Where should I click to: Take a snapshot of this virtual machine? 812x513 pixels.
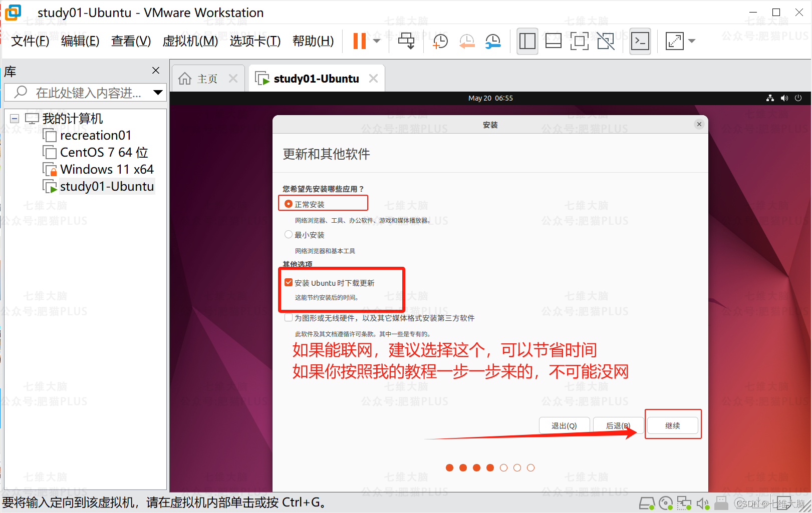(x=440, y=41)
